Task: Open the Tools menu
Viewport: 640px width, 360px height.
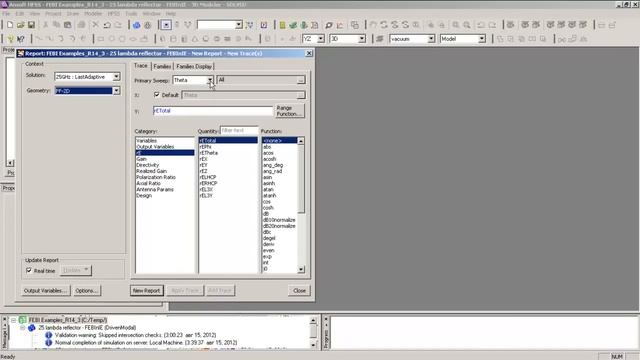Action: pos(131,13)
